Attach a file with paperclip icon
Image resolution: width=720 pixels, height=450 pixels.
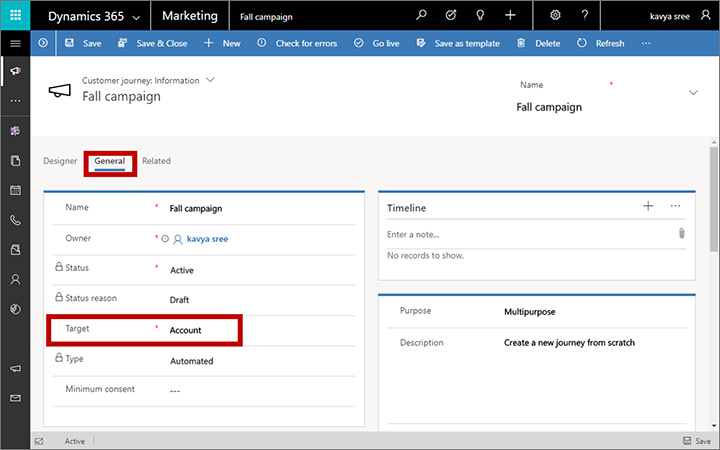(681, 233)
